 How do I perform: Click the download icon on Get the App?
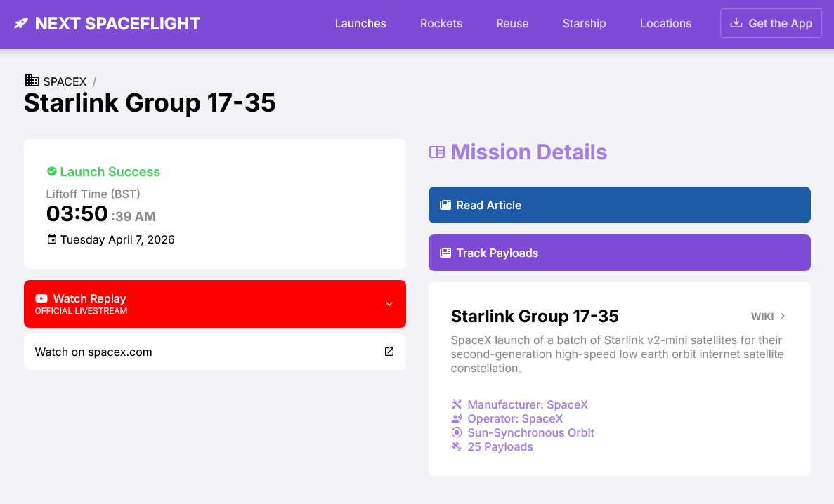coord(736,23)
